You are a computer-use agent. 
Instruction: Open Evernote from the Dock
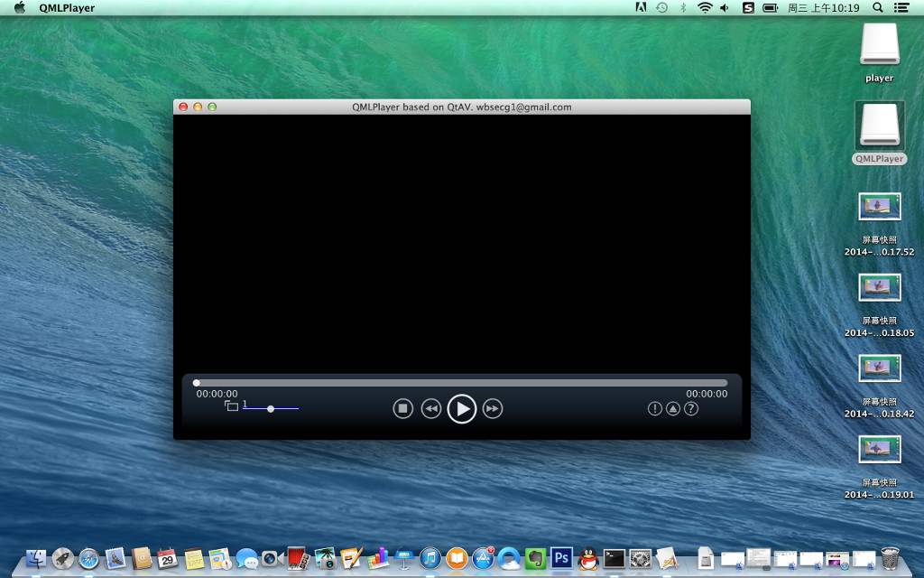point(536,558)
